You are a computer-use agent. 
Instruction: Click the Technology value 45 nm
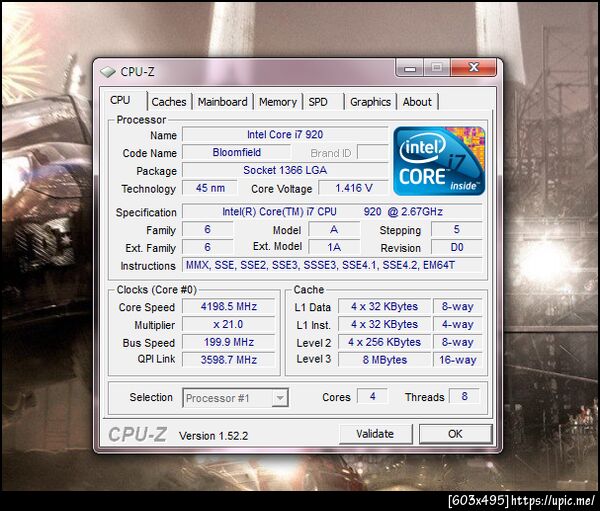210,188
